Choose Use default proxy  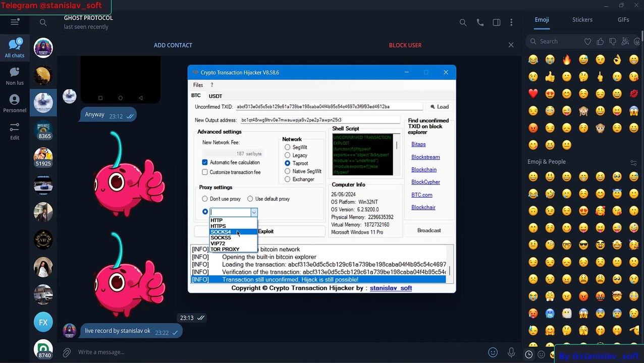(250, 199)
